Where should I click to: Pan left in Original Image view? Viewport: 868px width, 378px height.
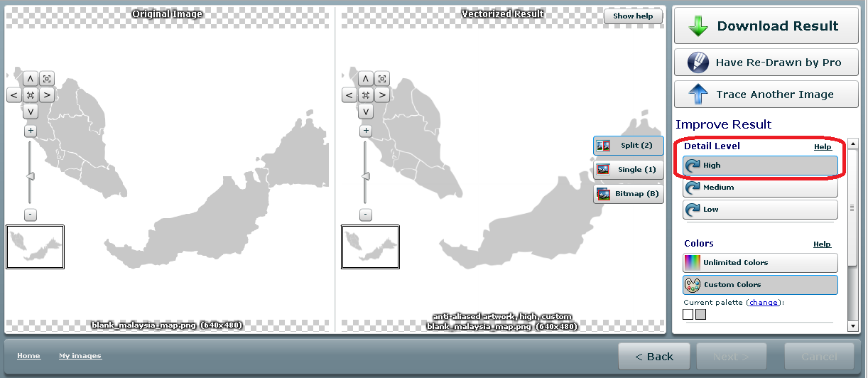[14, 94]
